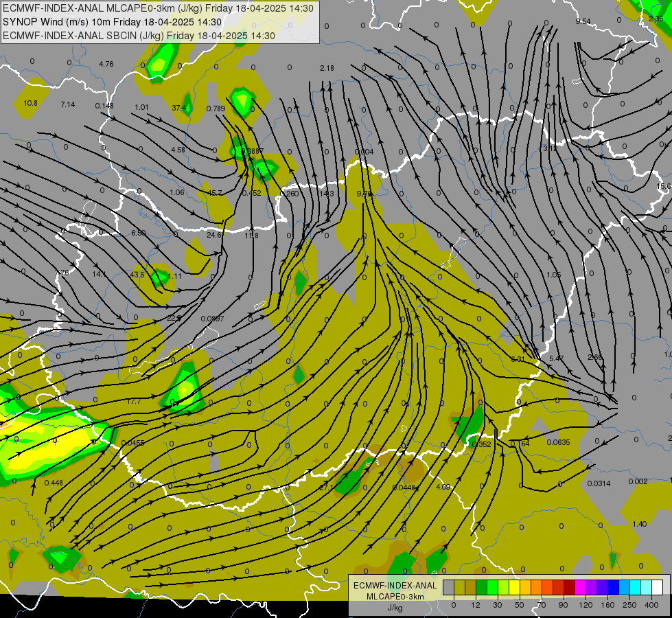672x618 pixels.
Task: Pick the cyan swatch in the legend
Action: (635, 587)
